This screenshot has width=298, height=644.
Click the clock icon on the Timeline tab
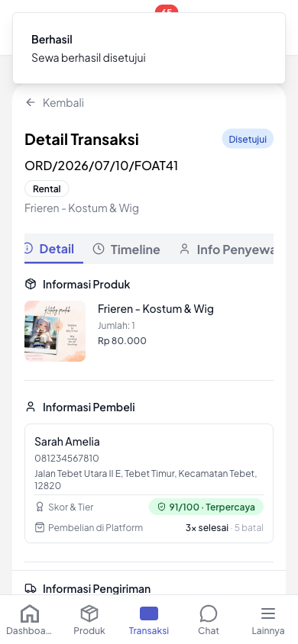pyautogui.click(x=99, y=249)
